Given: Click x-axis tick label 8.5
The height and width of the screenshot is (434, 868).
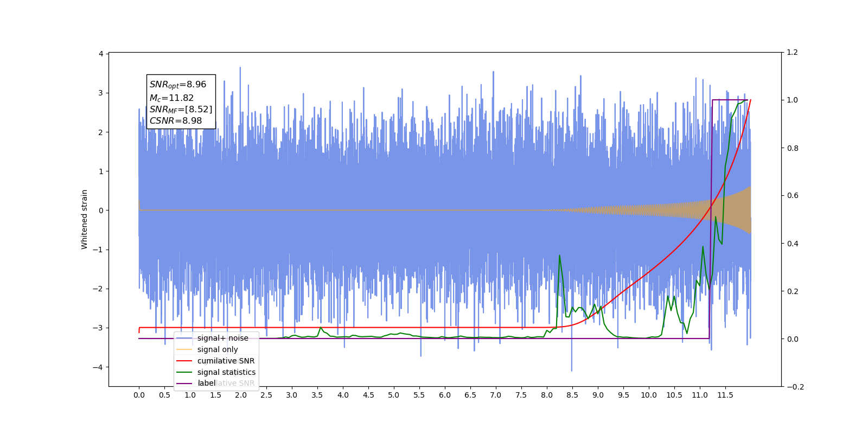Looking at the screenshot, I should click(572, 395).
